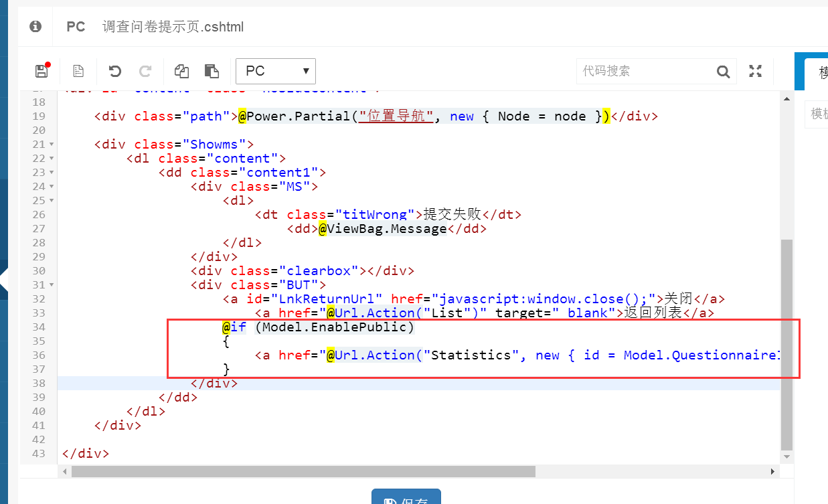Viewport: 828px width, 504px height.
Task: Click in the 代码搜索 search field
Action: coord(643,71)
